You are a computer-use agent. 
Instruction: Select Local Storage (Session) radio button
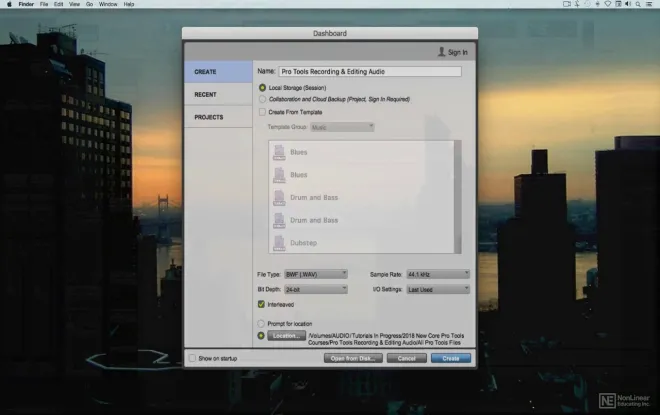pyautogui.click(x=262, y=88)
